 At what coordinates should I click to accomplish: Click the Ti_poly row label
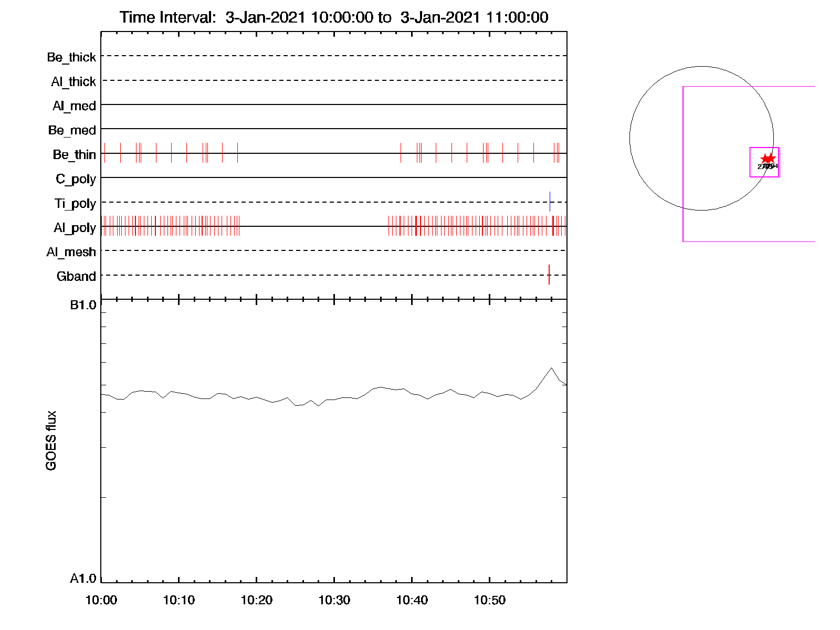(75, 204)
